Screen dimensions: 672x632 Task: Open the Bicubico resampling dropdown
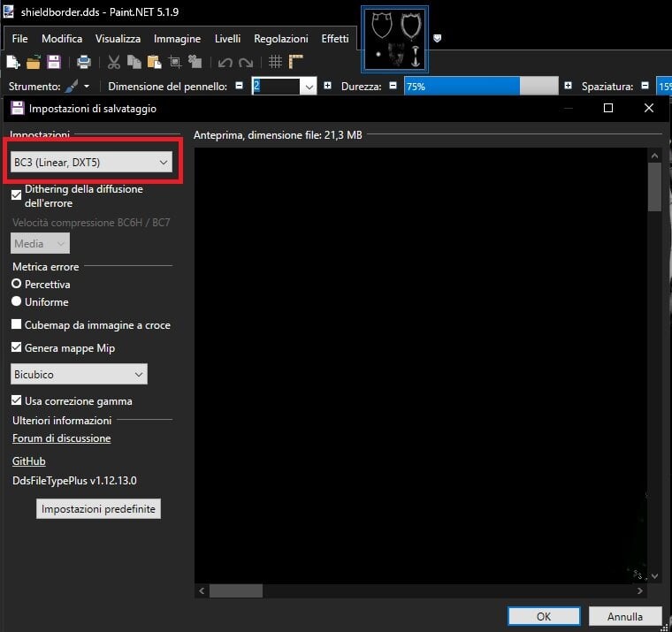[x=79, y=374]
